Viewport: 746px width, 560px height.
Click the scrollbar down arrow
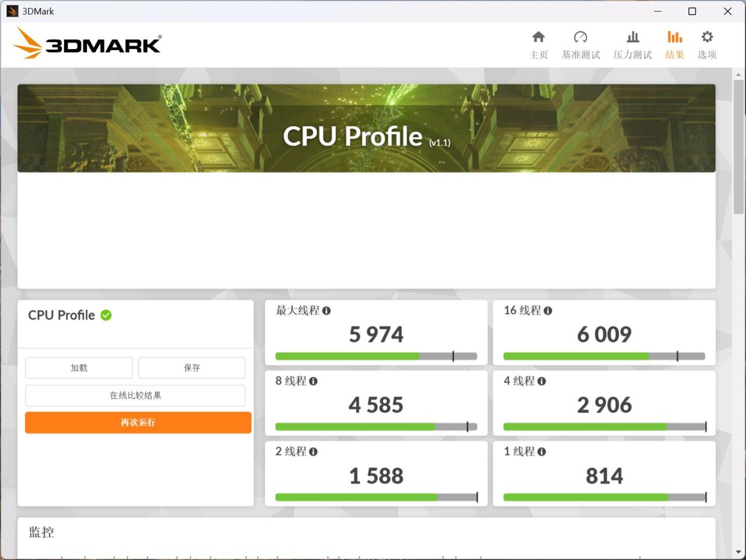click(x=739, y=552)
